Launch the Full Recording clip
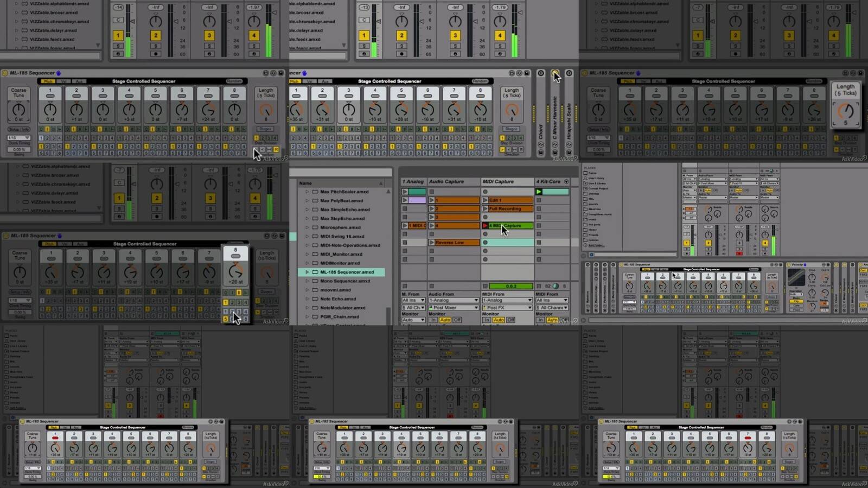Image resolution: width=868 pixels, height=488 pixels. pyautogui.click(x=485, y=208)
